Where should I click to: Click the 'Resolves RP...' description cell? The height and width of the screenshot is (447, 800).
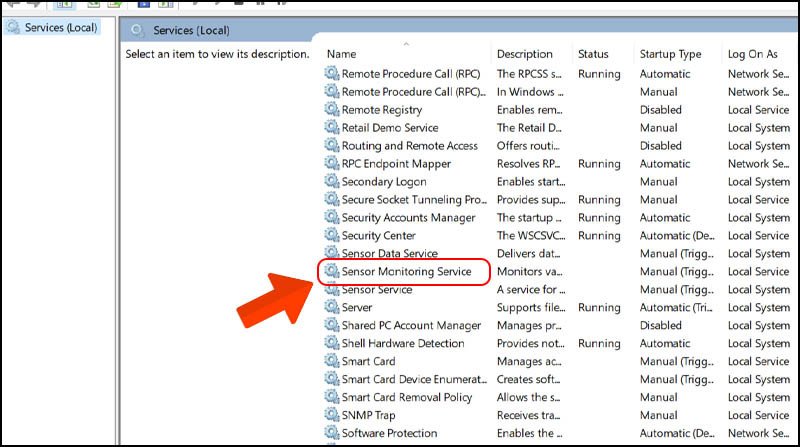click(529, 164)
